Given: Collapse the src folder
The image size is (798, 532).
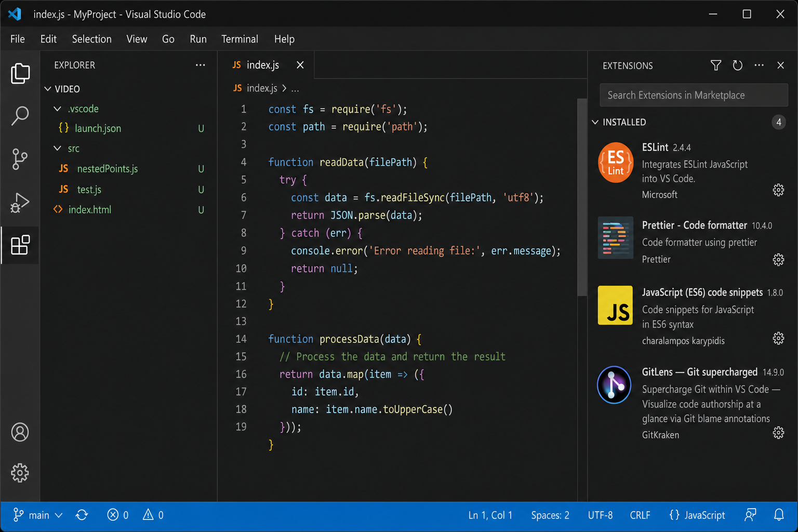Looking at the screenshot, I should 57,148.
